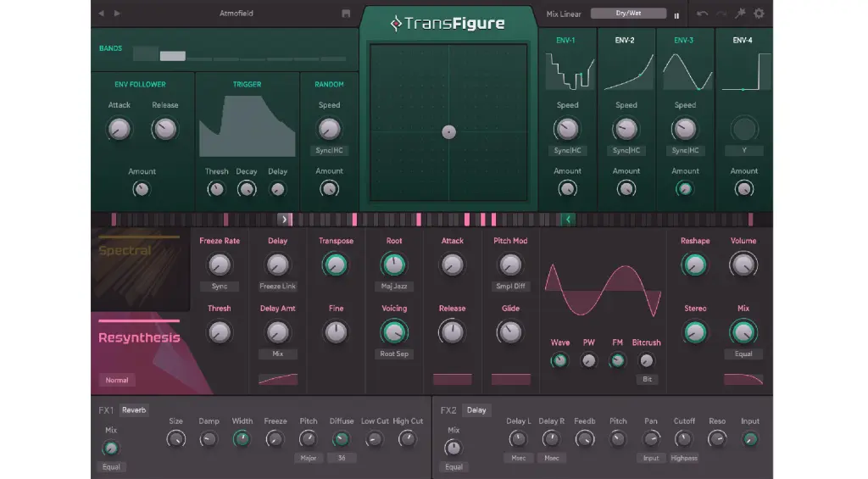Click the Random Speed knob
The height and width of the screenshot is (479, 868).
click(330, 129)
